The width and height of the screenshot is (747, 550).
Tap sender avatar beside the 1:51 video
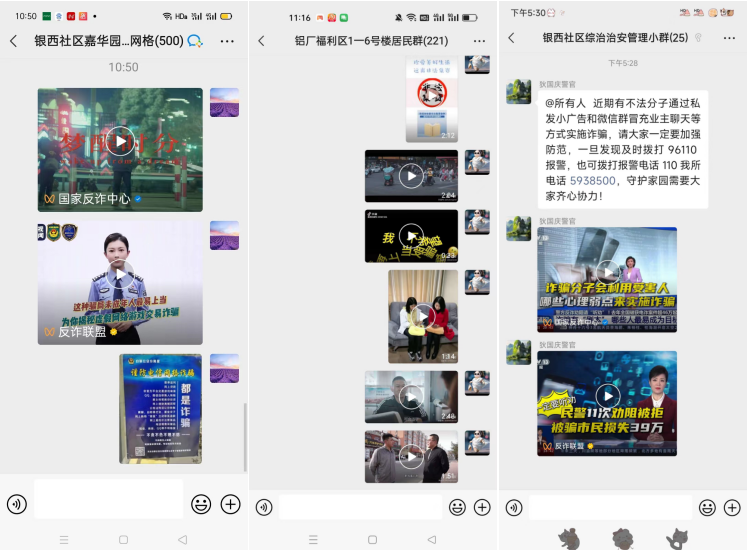[477, 443]
